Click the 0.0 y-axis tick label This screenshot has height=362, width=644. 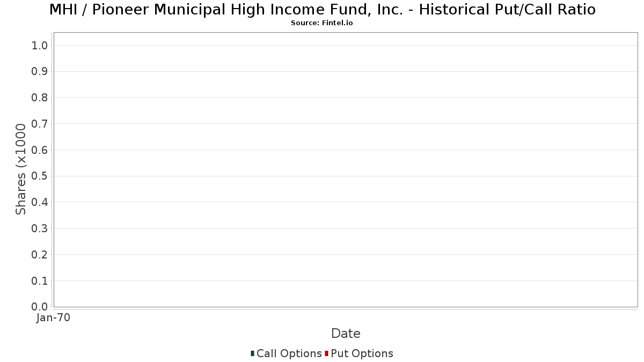coord(40,307)
